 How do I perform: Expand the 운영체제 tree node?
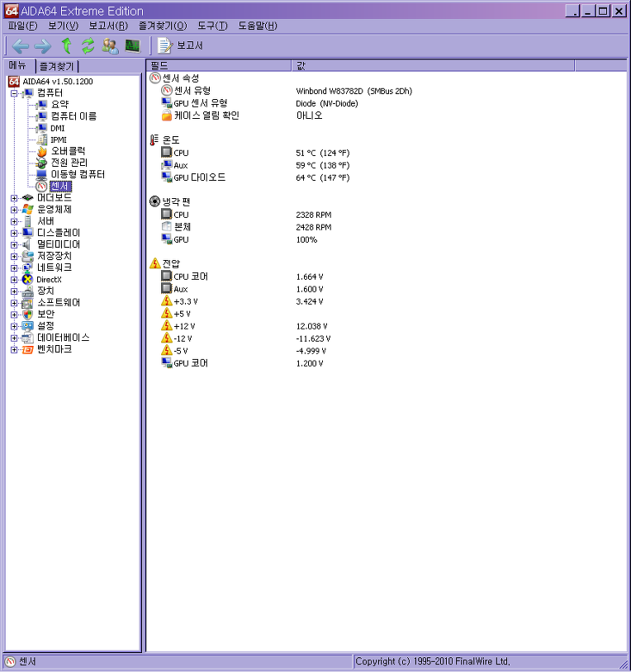pos(14,210)
